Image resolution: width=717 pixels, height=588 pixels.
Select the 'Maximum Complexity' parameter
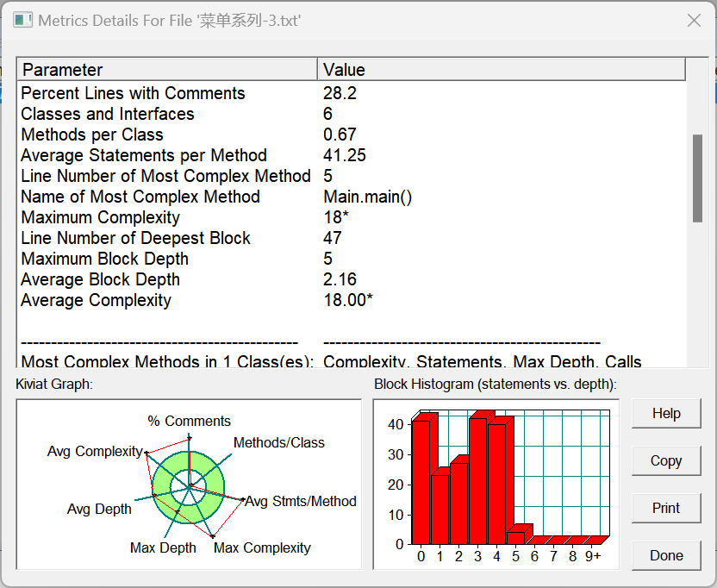tap(101, 217)
